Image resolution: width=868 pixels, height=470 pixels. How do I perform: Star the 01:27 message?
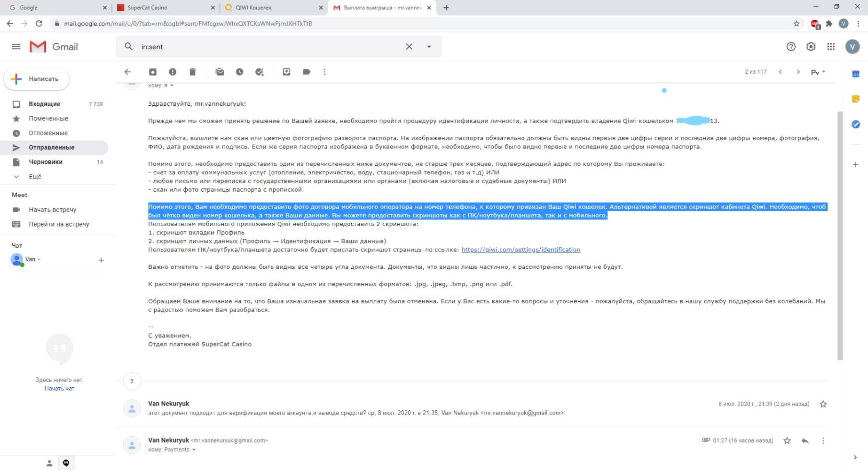tap(787, 441)
